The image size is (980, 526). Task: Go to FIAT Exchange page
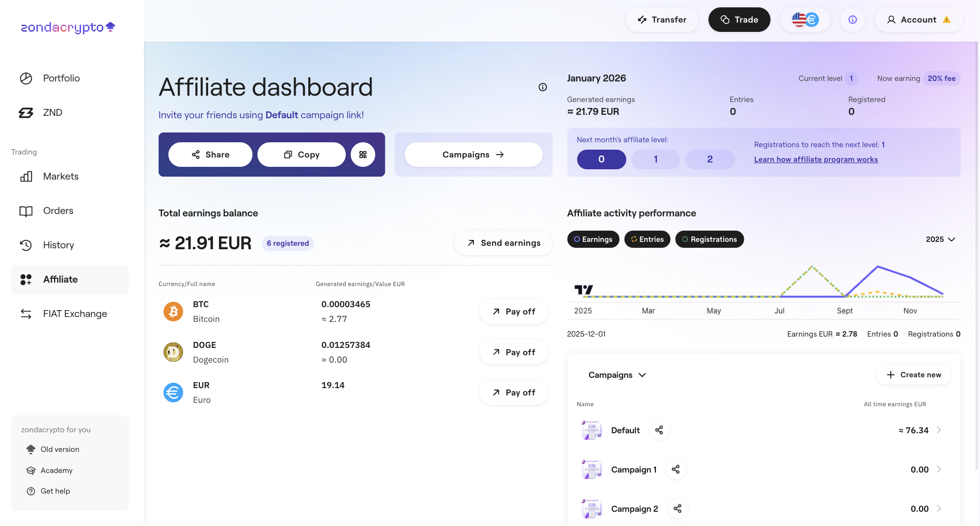[x=75, y=314]
